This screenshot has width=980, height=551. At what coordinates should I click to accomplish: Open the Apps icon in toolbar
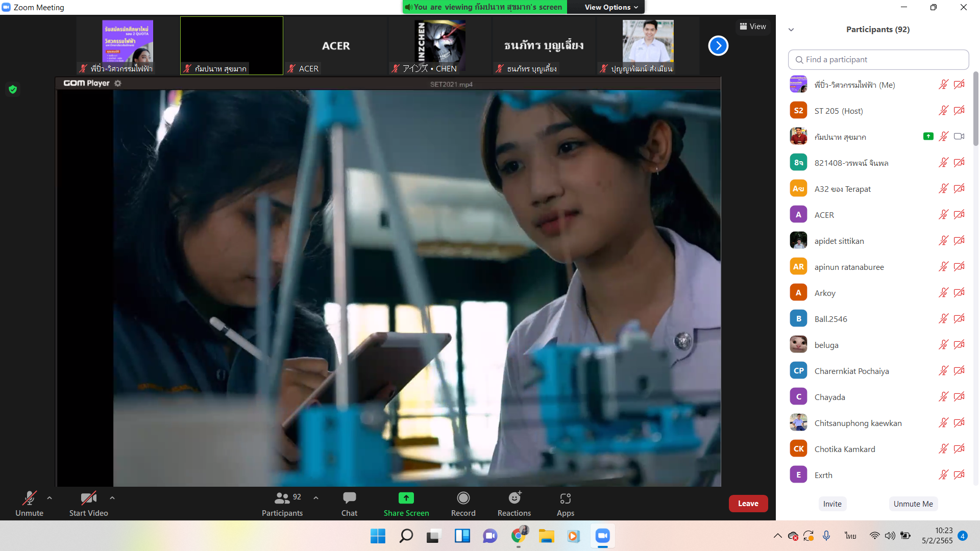point(565,498)
